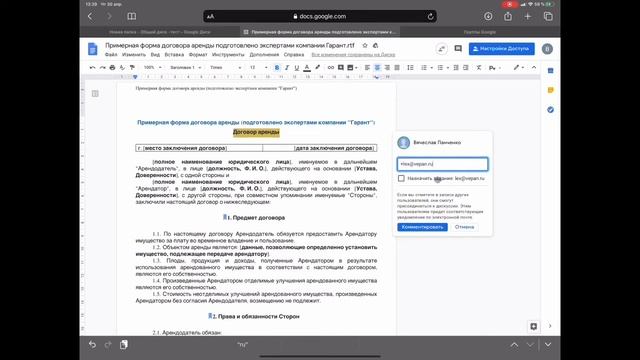Viewport: 640px width, 360px height.
Task: Open line spacing options
Action: coord(410,67)
